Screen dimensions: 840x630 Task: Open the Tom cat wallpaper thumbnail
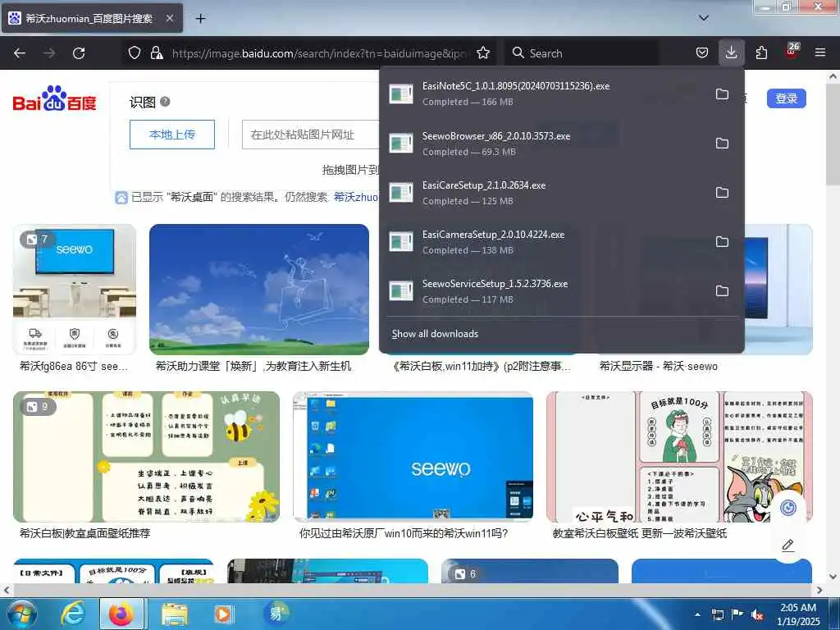[679, 456]
